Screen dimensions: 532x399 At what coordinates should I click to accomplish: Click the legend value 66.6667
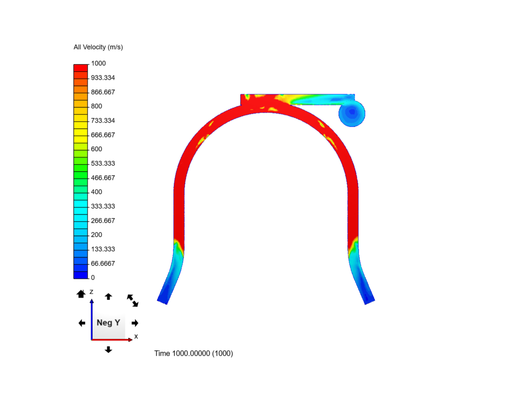103,263
